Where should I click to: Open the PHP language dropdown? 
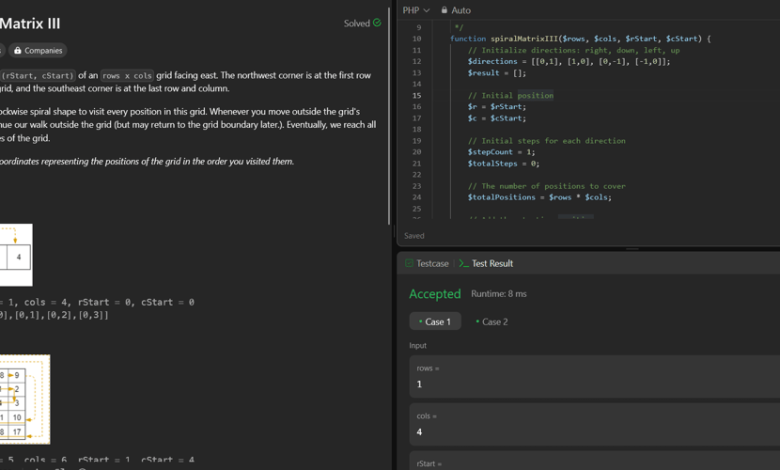(416, 10)
